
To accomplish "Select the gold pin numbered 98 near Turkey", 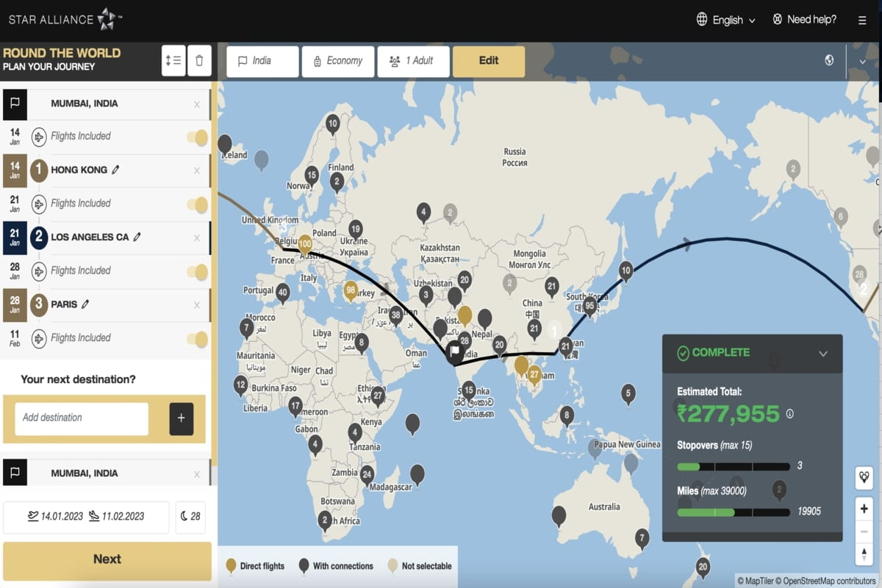I will 351,292.
